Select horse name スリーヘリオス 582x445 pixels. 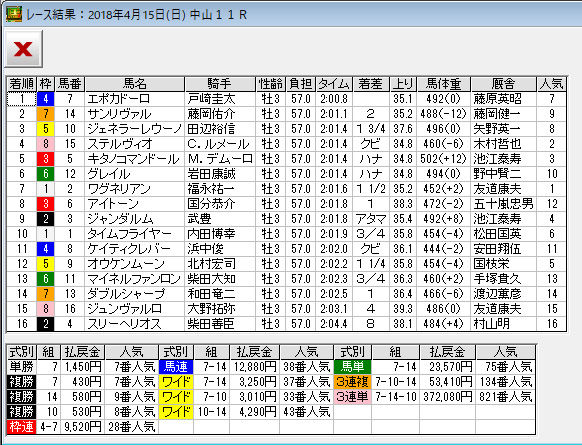click(x=124, y=324)
